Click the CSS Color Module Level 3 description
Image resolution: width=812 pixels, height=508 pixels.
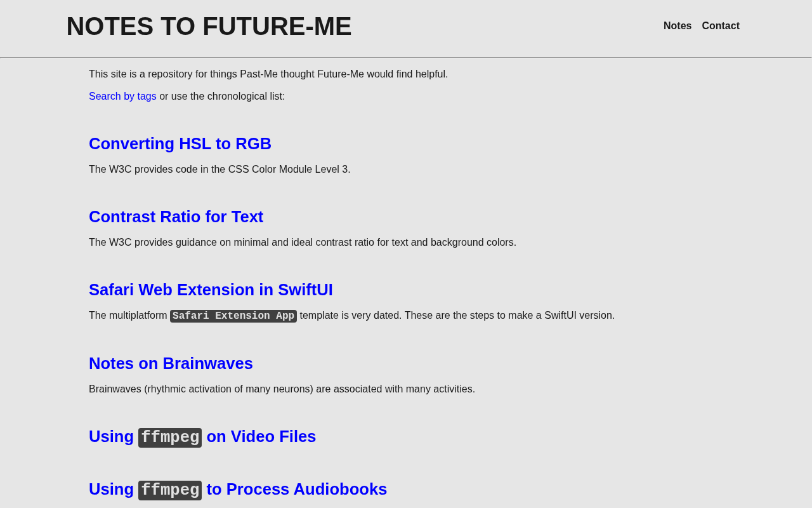click(x=219, y=170)
